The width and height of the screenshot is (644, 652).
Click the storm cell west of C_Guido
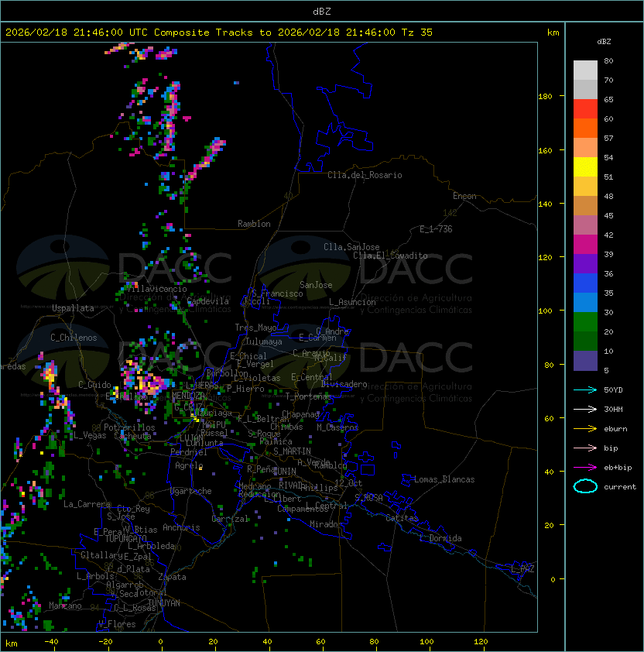50,373
